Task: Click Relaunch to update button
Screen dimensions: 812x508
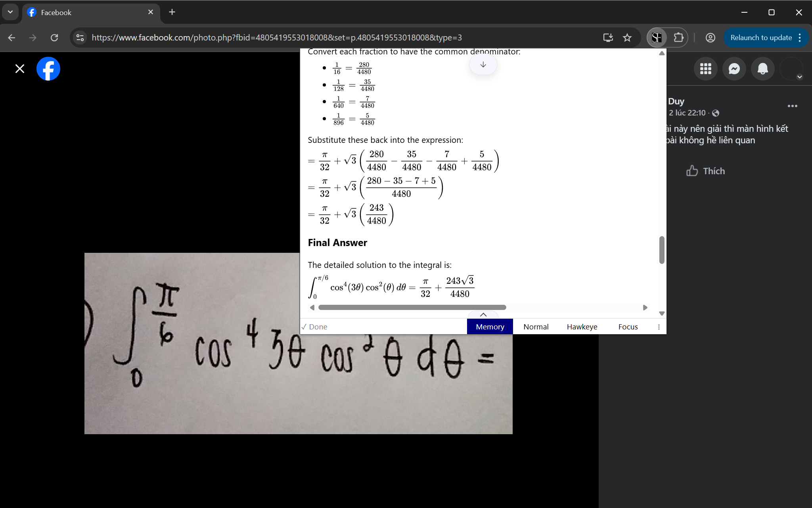Action: coord(761,38)
